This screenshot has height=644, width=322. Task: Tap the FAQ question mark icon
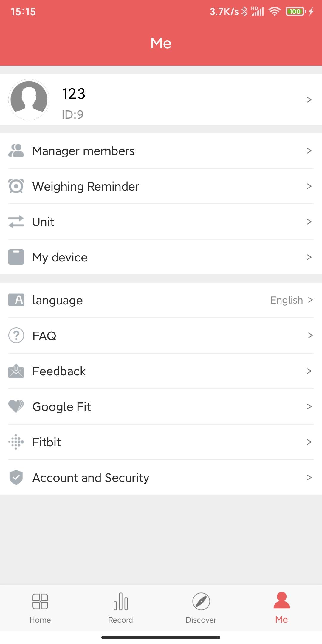click(16, 335)
